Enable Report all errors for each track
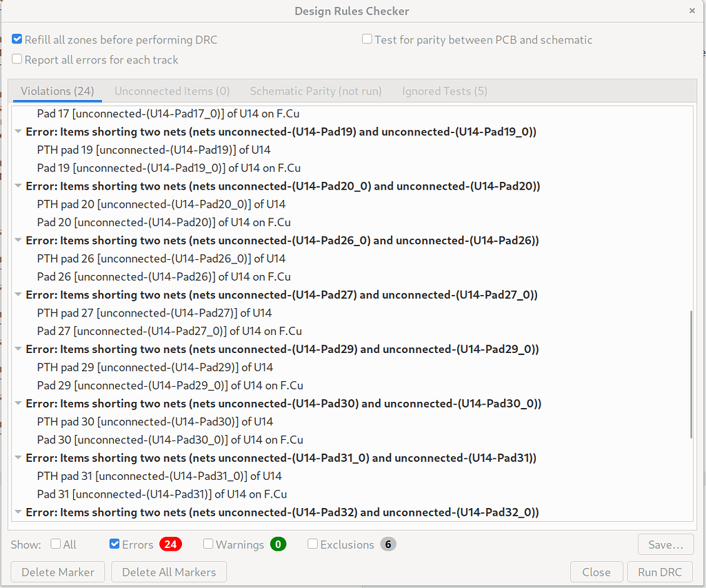The width and height of the screenshot is (706, 588). [x=17, y=60]
